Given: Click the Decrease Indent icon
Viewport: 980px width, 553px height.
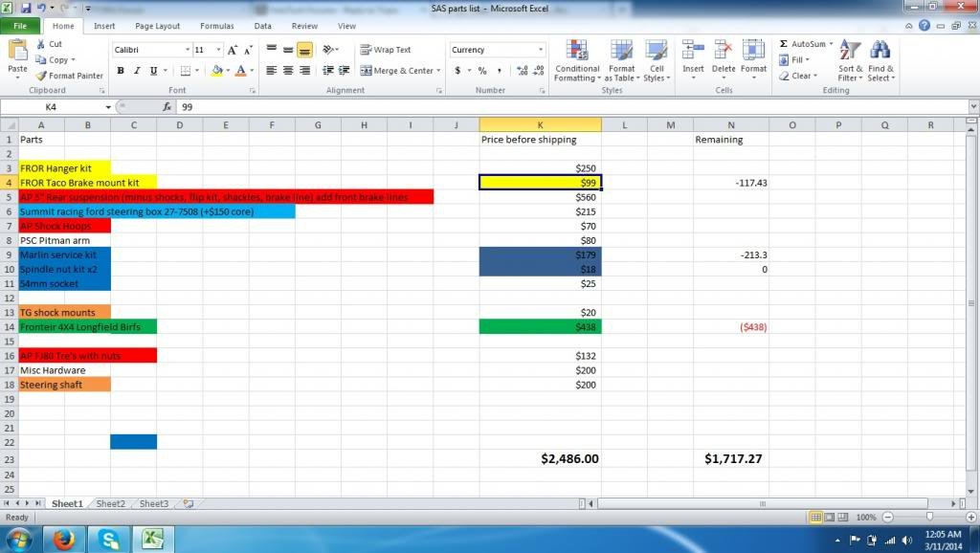Looking at the screenshot, I should [327, 71].
